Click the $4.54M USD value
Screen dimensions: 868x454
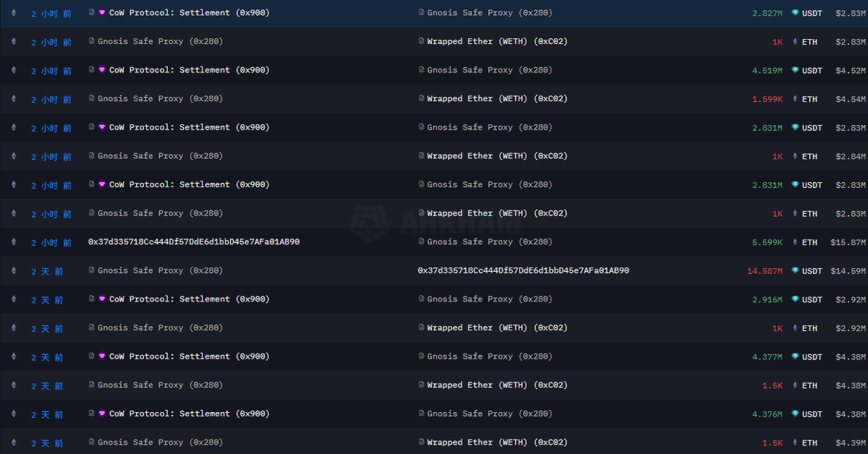851,99
